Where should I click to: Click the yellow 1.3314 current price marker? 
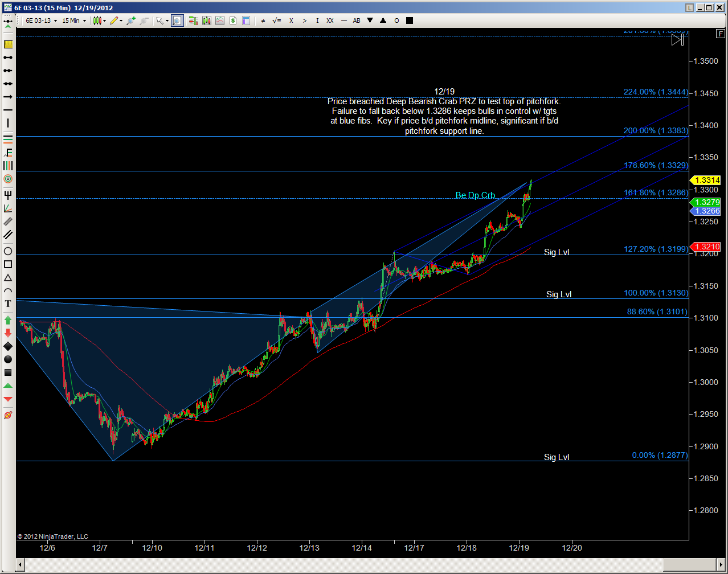click(x=706, y=180)
